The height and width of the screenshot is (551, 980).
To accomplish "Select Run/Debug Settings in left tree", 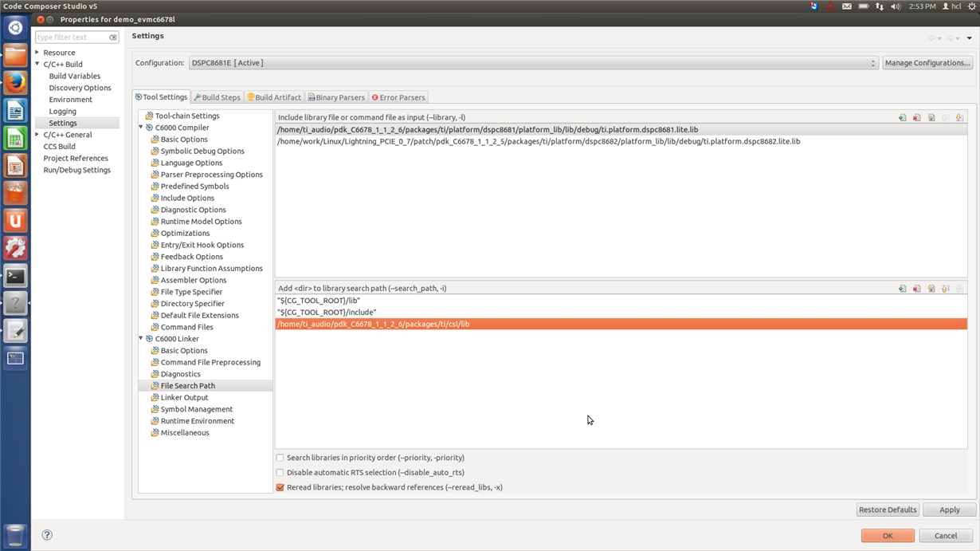I will coord(76,170).
